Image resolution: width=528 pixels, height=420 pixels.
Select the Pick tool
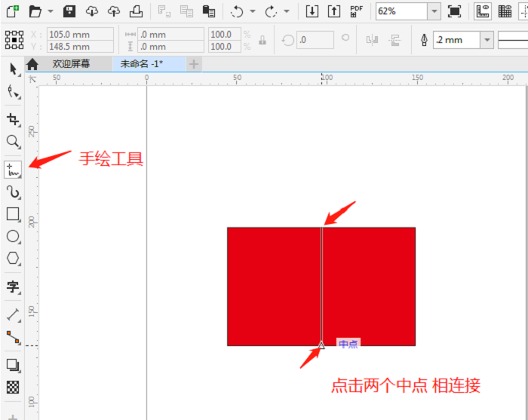pyautogui.click(x=13, y=69)
